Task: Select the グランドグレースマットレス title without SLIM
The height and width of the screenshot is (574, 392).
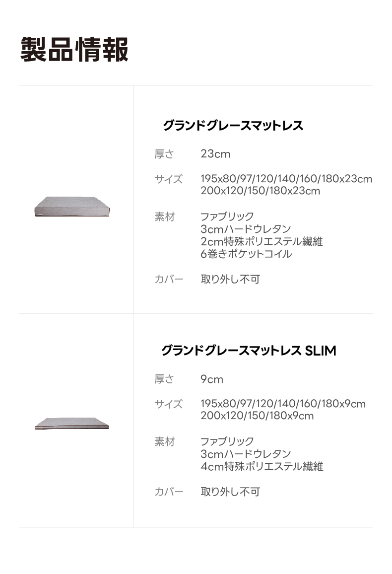Action: (x=233, y=126)
